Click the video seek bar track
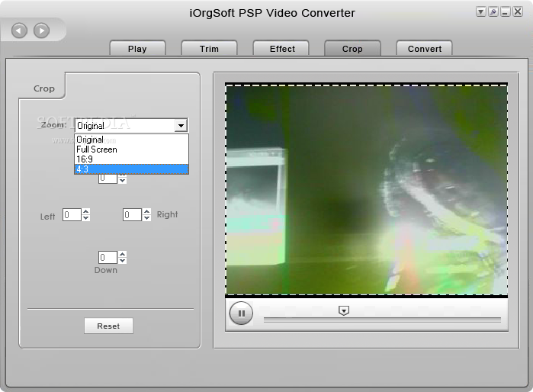Image resolution: width=533 pixels, height=392 pixels. point(382,320)
